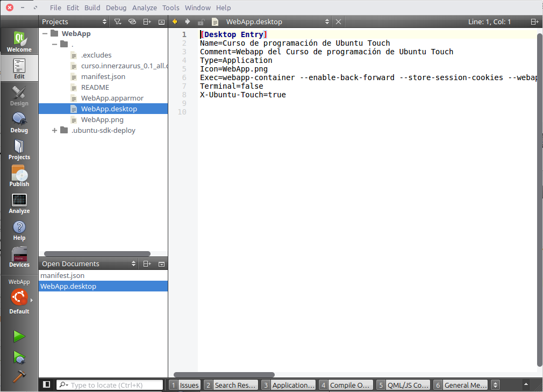Image resolution: width=543 pixels, height=392 pixels.
Task: Select manifest.json in the project tree
Action: (x=103, y=76)
